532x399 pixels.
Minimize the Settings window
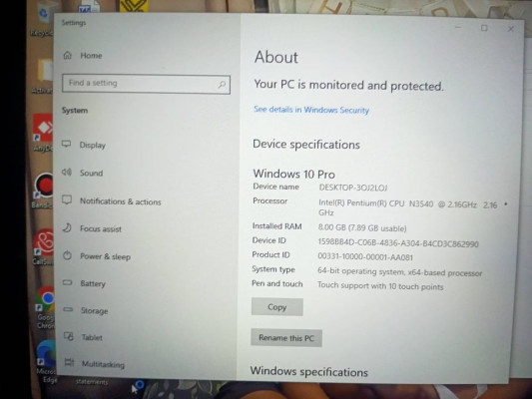tap(458, 28)
